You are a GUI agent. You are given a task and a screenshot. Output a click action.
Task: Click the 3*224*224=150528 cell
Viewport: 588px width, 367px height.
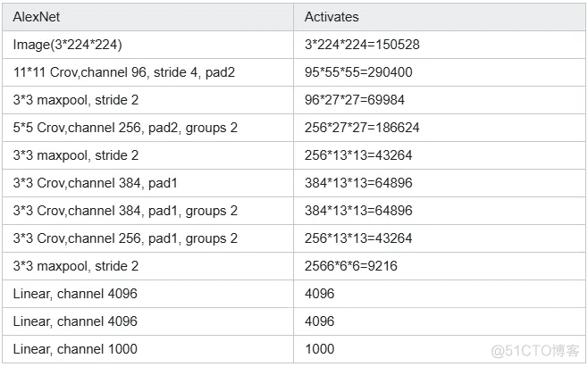click(x=440, y=45)
